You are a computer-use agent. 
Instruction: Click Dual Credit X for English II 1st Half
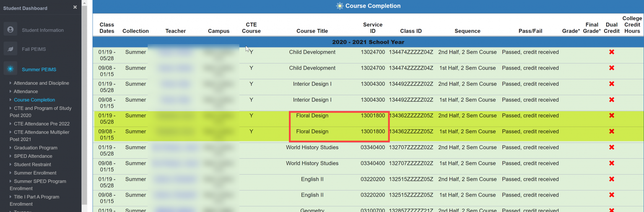pyautogui.click(x=611, y=195)
